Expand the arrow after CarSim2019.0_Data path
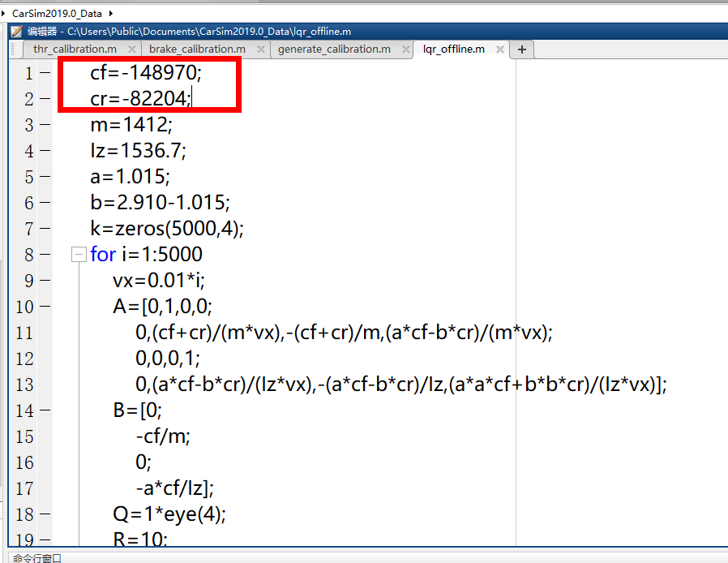Screen dimensions: 728x563 click(111, 14)
